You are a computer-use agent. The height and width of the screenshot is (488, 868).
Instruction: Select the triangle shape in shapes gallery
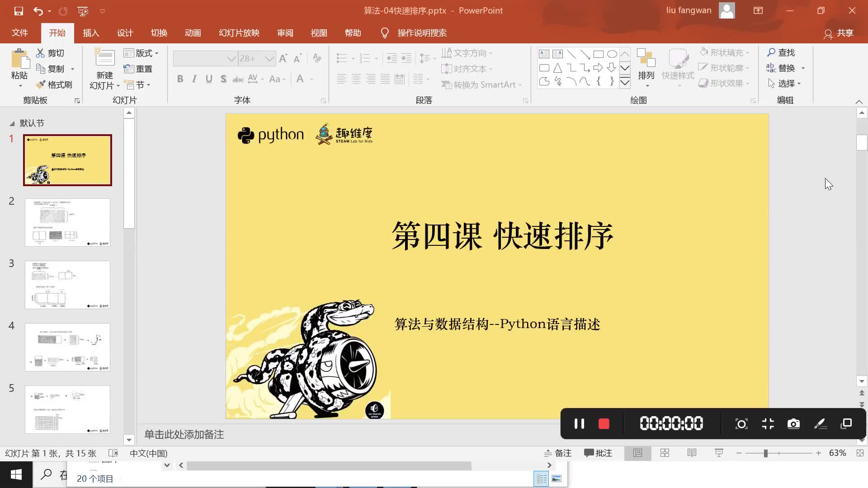click(557, 68)
